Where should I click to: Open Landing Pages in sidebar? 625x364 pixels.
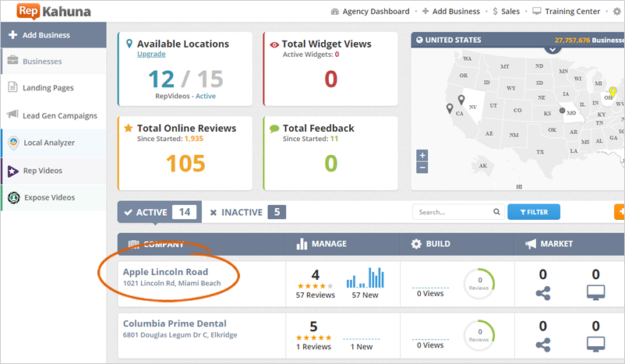pyautogui.click(x=48, y=88)
